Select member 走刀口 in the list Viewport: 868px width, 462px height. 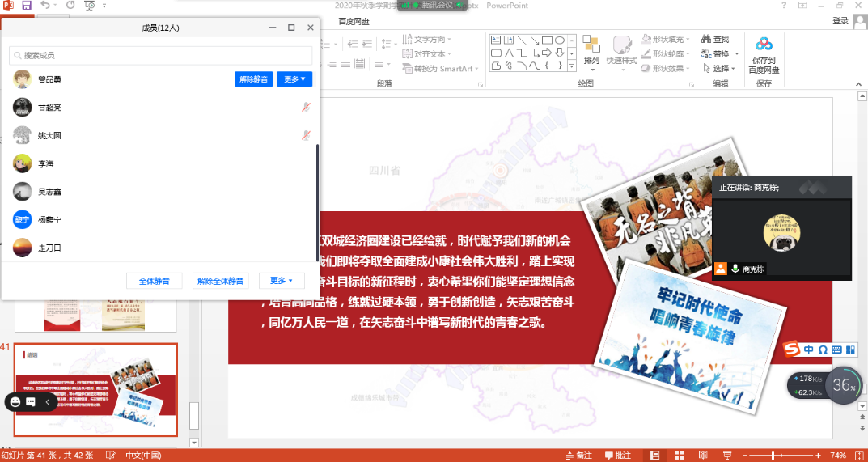[160, 248]
